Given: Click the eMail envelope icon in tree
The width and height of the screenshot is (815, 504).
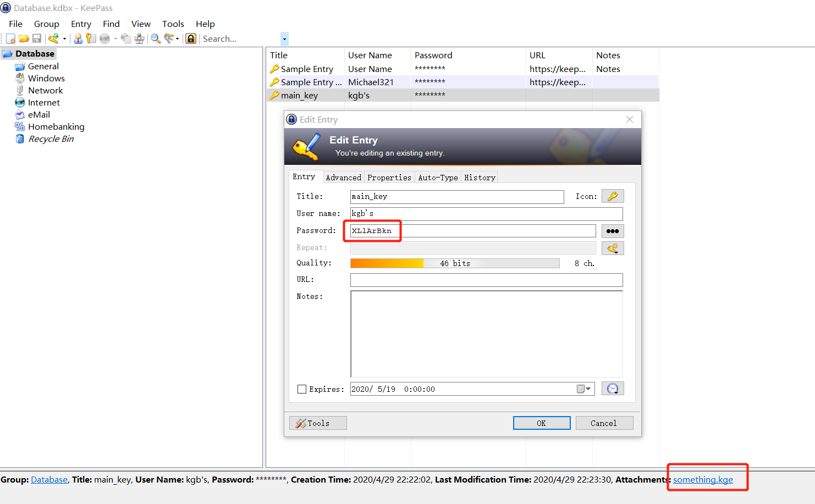Looking at the screenshot, I should pyautogui.click(x=20, y=114).
